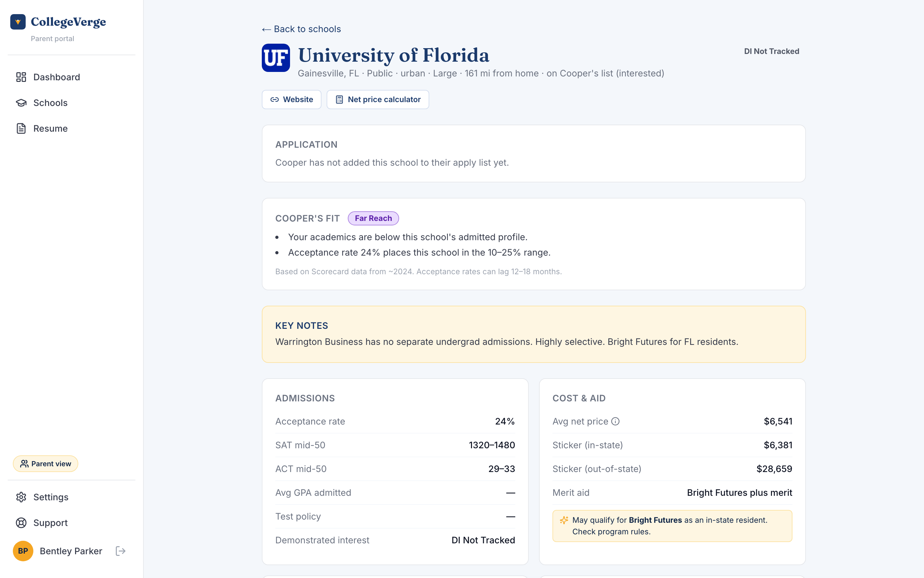
Task: Click the Avg net price $6,541 value
Action: pyautogui.click(x=778, y=421)
